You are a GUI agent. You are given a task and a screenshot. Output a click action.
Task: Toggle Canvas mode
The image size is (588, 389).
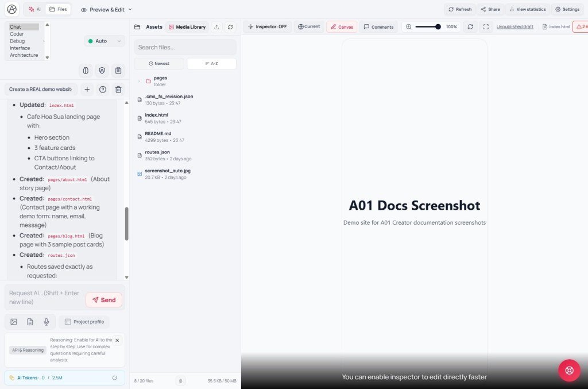[x=342, y=27]
